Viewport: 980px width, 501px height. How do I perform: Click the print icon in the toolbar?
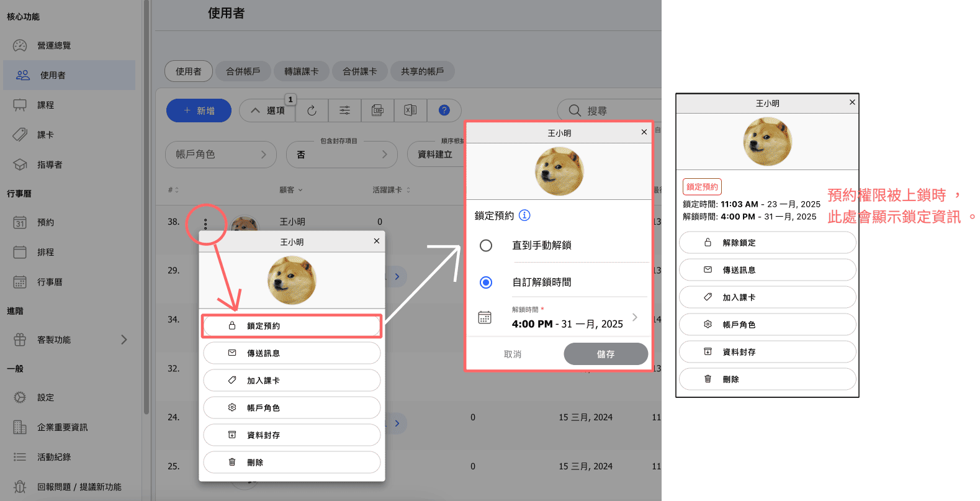[377, 111]
